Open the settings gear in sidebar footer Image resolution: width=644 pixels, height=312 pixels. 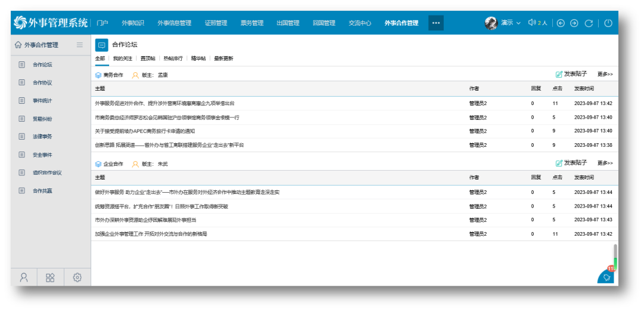pyautogui.click(x=77, y=277)
